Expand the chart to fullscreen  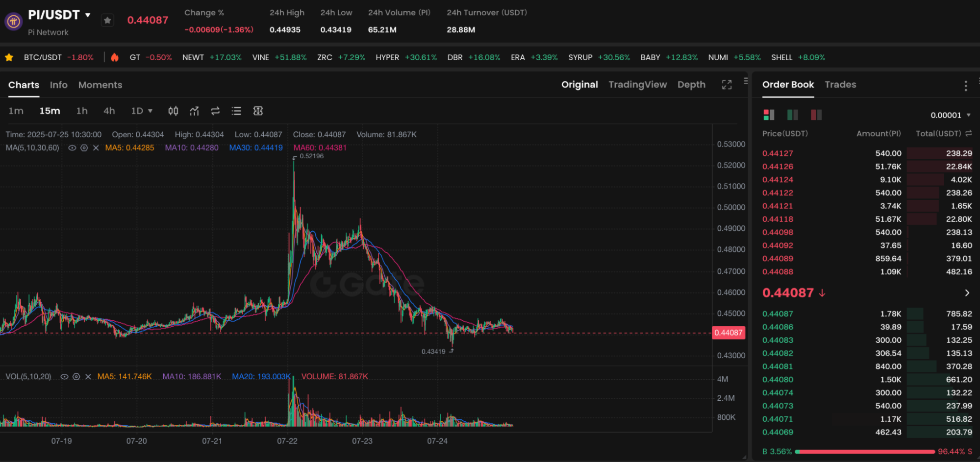727,85
